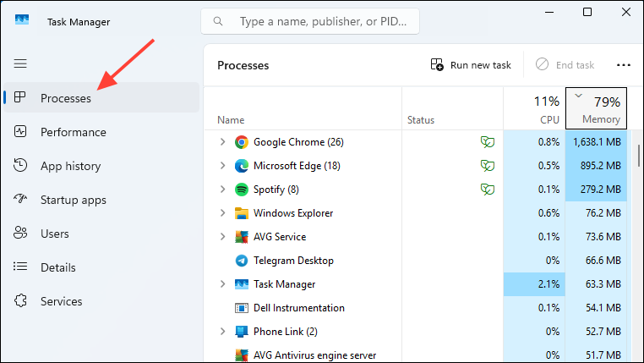Click the Google Chrome app icon
Screen dimensions: 644x363
coord(241,142)
